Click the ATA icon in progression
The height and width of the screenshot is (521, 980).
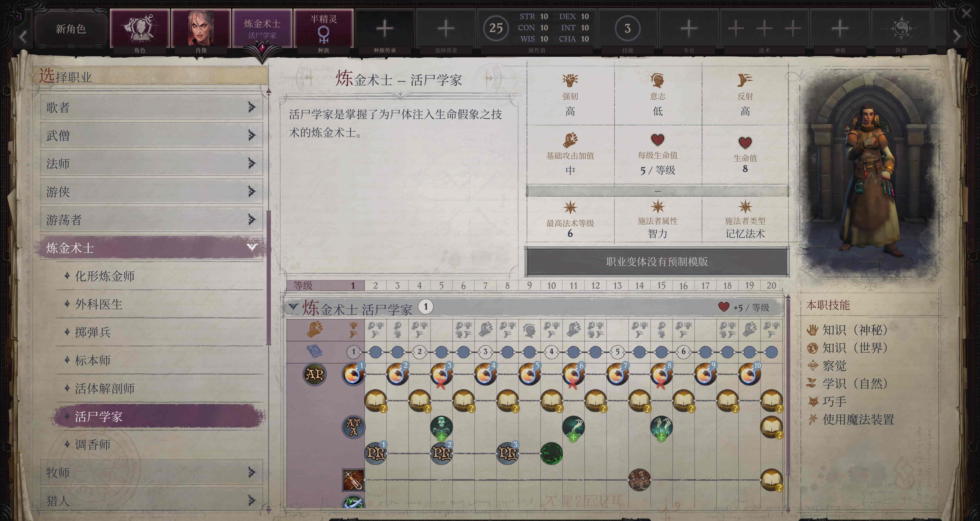(353, 427)
